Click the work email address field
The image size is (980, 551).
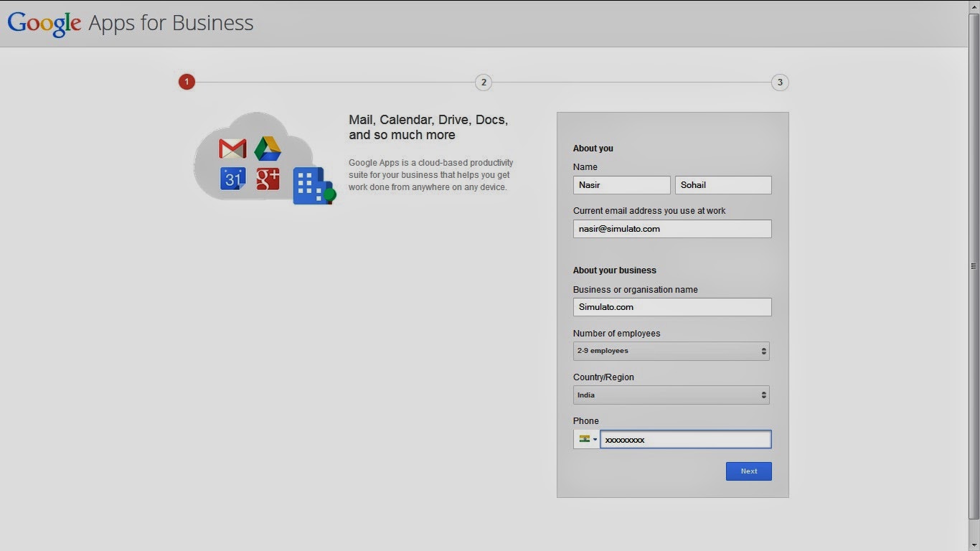coord(672,229)
